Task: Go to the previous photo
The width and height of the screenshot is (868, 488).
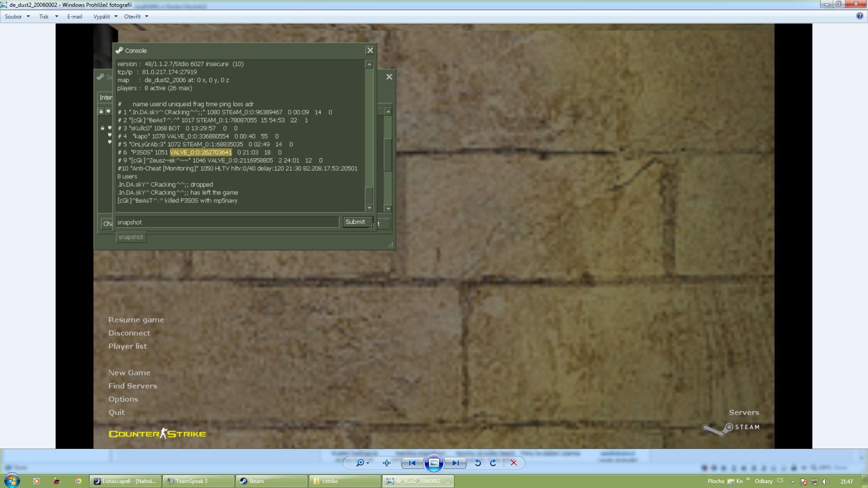Action: coord(412,463)
